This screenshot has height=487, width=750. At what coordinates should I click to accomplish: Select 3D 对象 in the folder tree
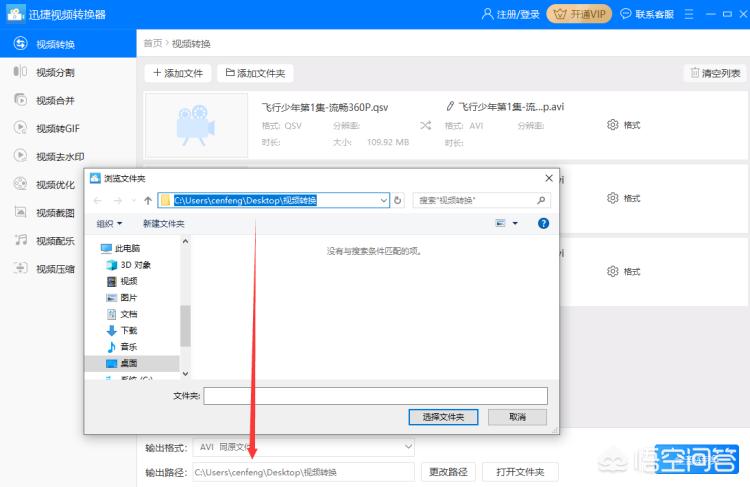129,265
